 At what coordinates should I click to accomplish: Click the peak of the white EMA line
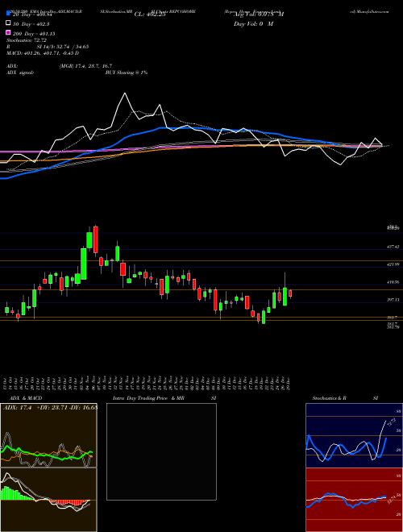(125, 93)
